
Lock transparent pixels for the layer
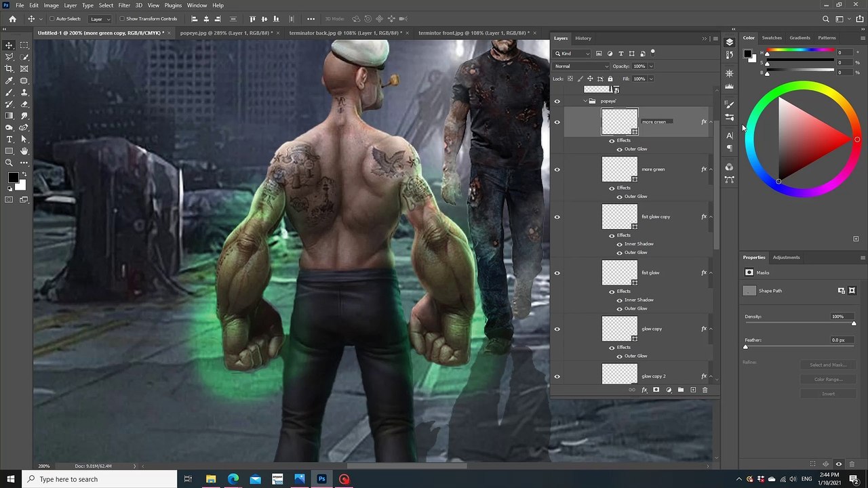click(570, 79)
